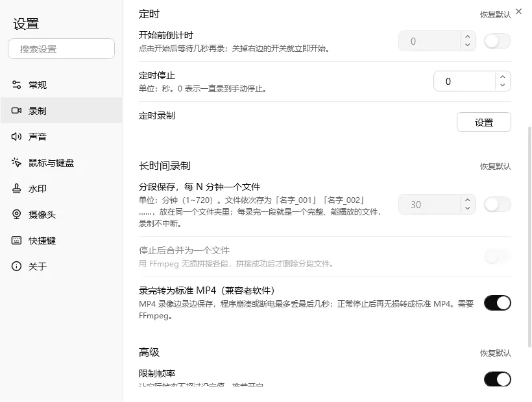Decrease 开始前倒计时 value with down arrow
This screenshot has width=532, height=402.
pos(468,45)
